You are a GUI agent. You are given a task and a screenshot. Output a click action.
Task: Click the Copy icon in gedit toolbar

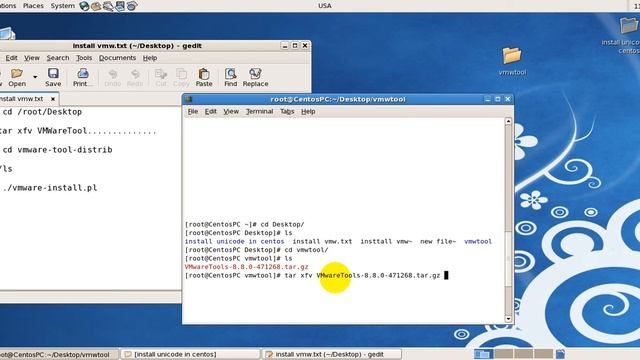[181, 78]
